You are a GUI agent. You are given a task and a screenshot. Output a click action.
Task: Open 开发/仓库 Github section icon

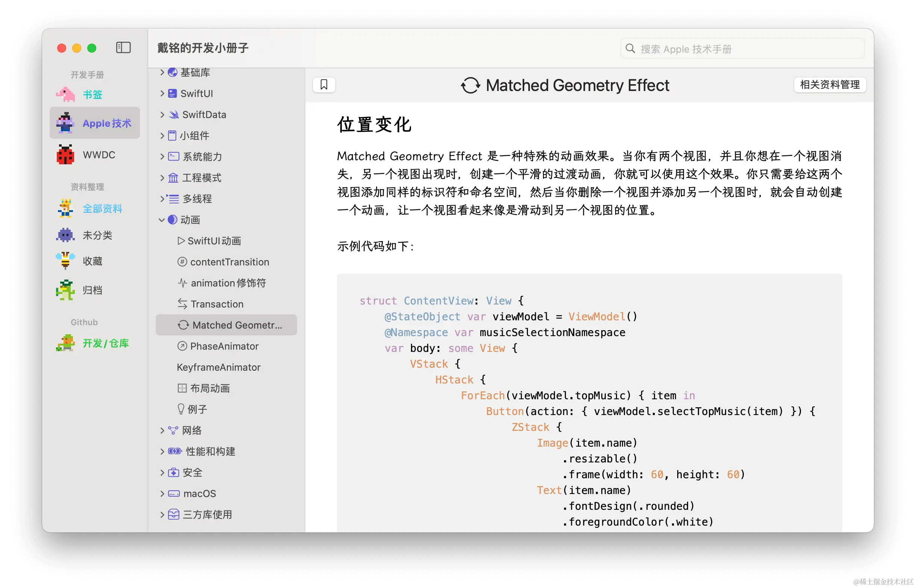click(65, 343)
